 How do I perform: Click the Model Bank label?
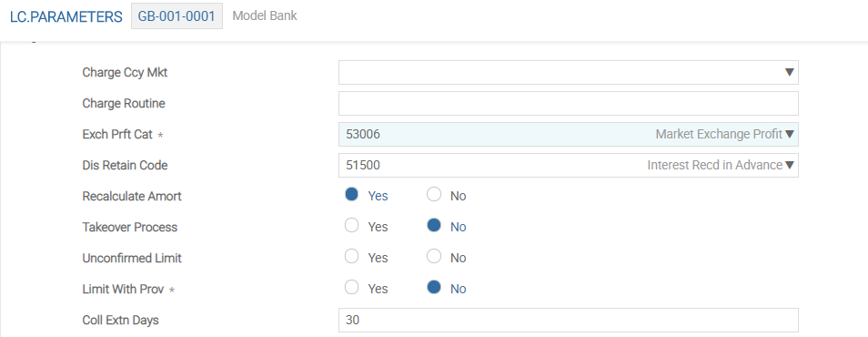click(265, 15)
